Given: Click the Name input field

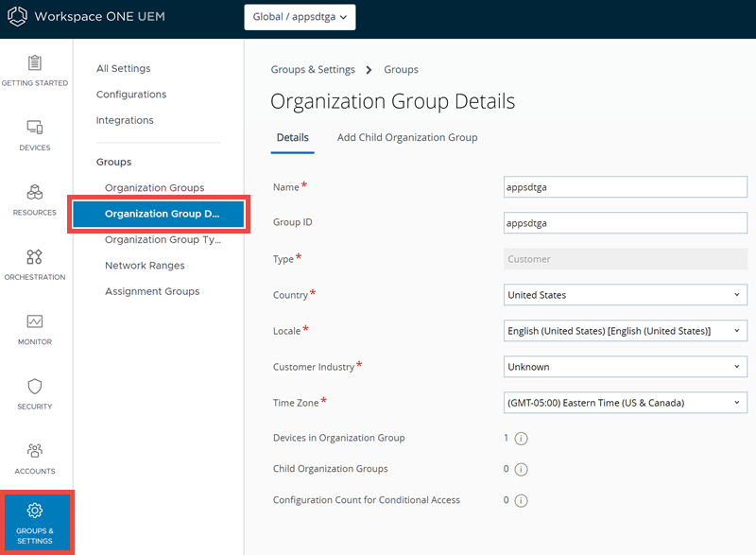Looking at the screenshot, I should (626, 187).
